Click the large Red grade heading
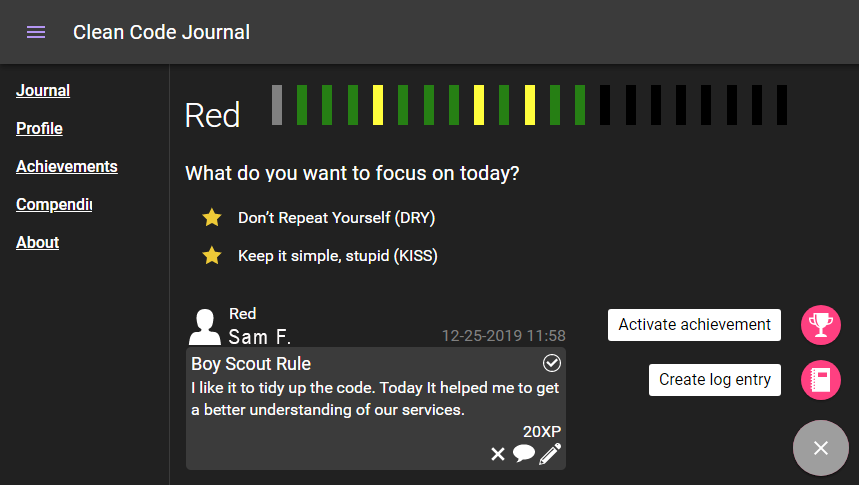 click(x=212, y=116)
